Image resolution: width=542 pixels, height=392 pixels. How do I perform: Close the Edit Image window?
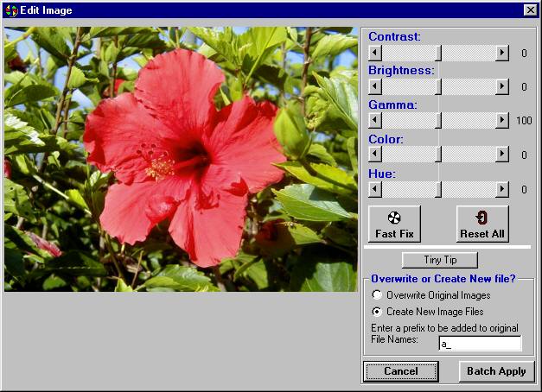tap(530, 10)
